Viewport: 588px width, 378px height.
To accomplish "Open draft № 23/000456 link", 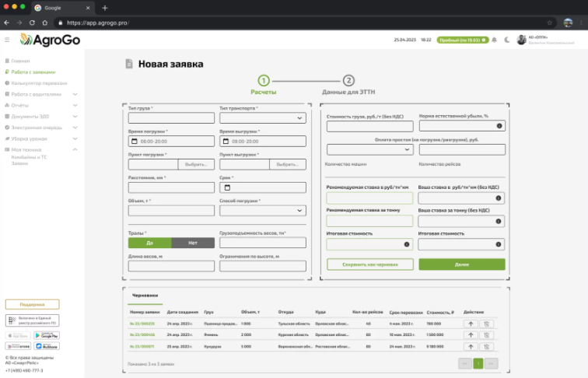I will pos(142,334).
